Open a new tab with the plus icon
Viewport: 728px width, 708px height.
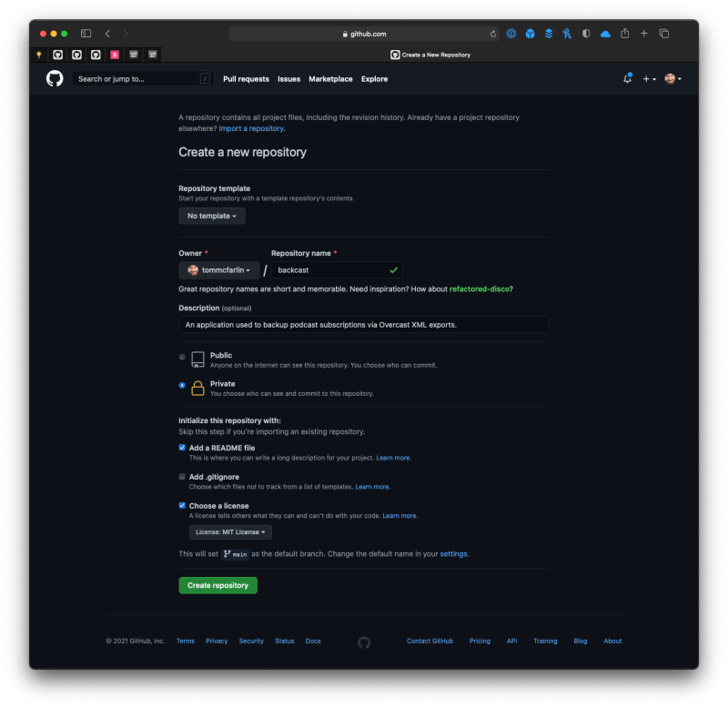(644, 34)
